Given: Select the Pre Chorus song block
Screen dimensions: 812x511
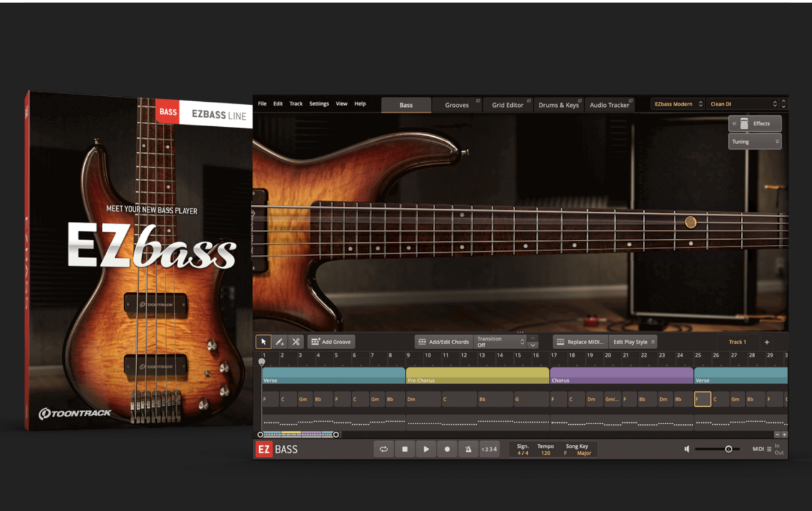Looking at the screenshot, I should [x=477, y=375].
